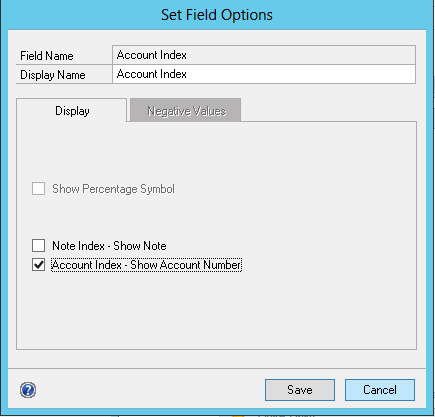Select the Display tab
The width and height of the screenshot is (435, 417).
[x=72, y=110]
